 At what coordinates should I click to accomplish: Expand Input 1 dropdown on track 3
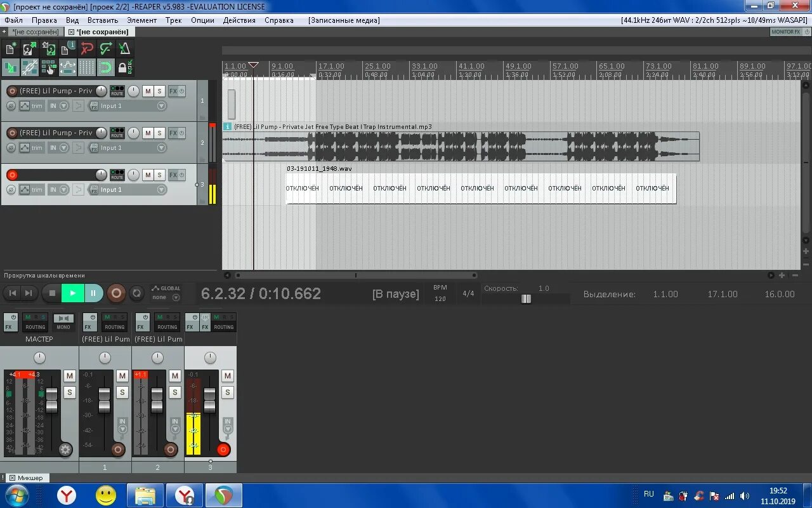pyautogui.click(x=161, y=190)
